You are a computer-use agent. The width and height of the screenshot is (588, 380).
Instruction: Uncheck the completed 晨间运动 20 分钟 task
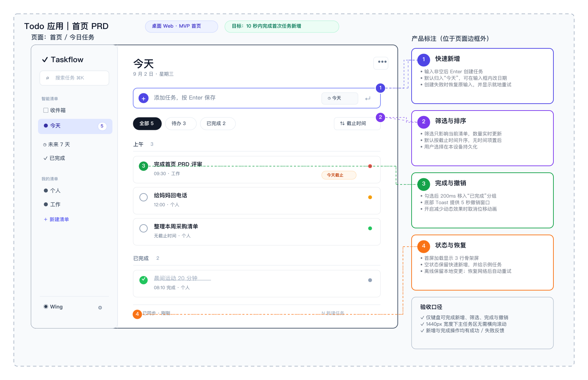[x=144, y=280]
